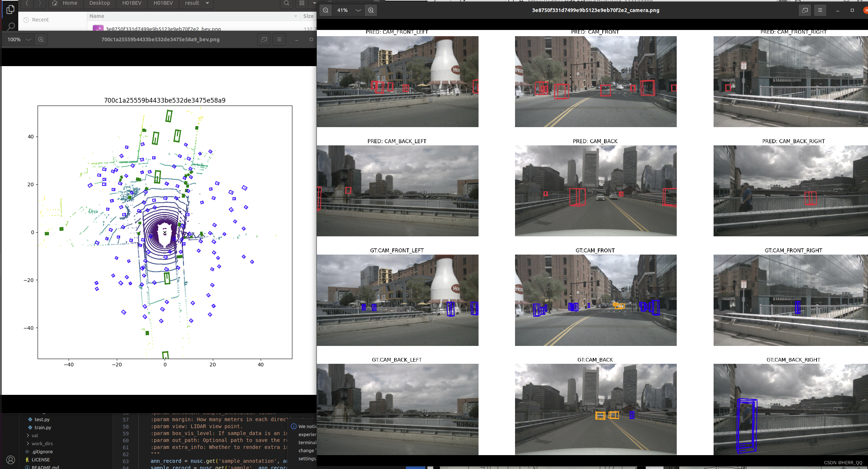Zoom in on the camera.png viewer
868x469 pixels.
click(x=371, y=10)
